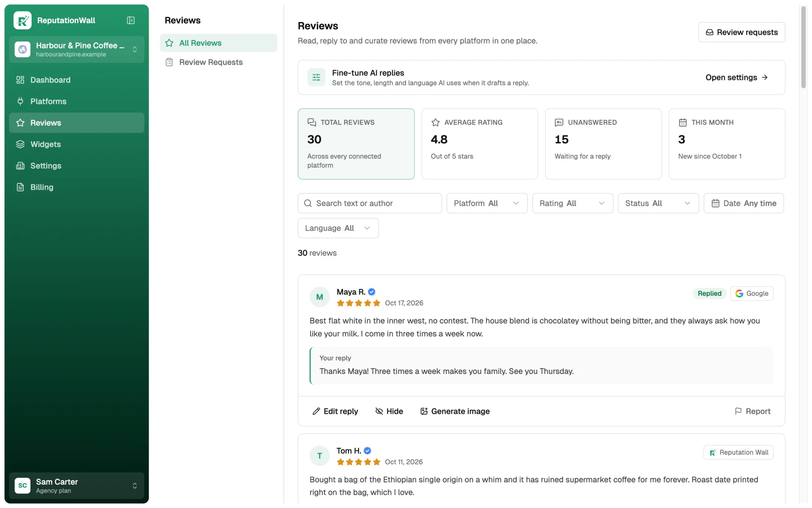Click the harbourandpine.example domain text
Image resolution: width=812 pixels, height=508 pixels.
pyautogui.click(x=71, y=54)
